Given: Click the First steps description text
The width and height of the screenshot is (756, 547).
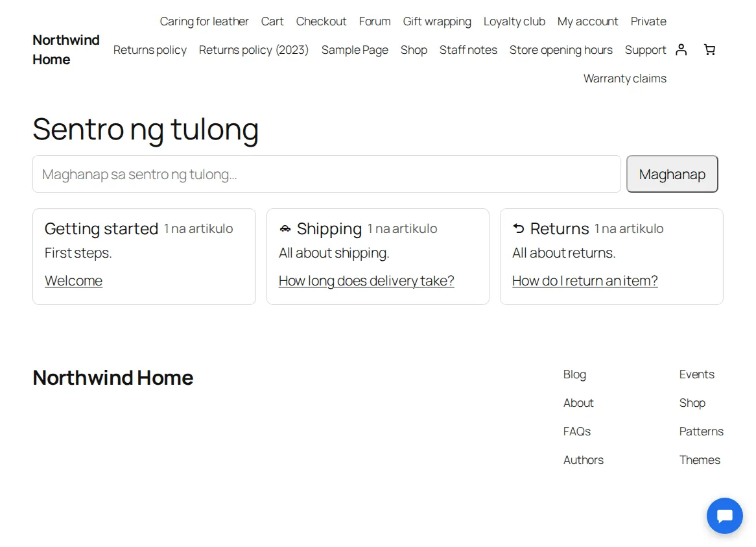Looking at the screenshot, I should click(x=78, y=253).
